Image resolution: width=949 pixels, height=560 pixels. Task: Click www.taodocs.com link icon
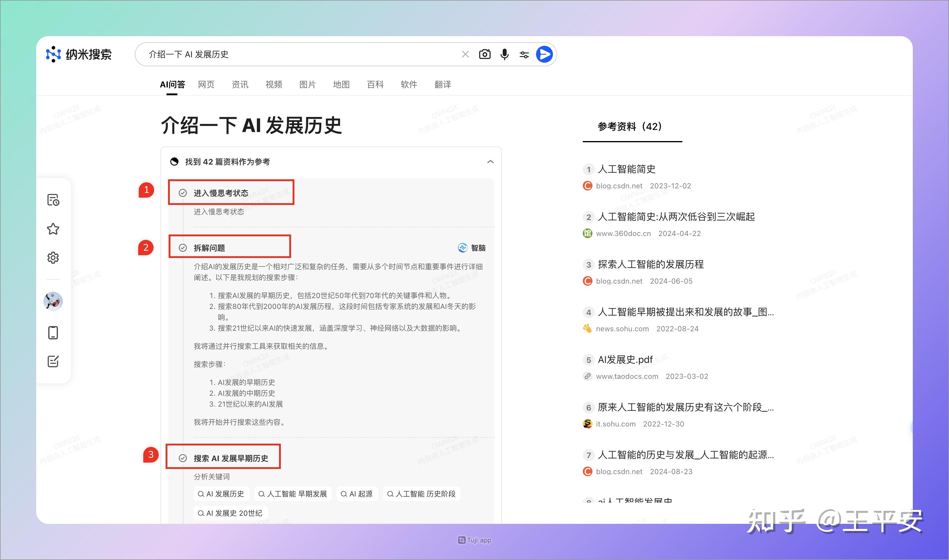[x=587, y=376]
